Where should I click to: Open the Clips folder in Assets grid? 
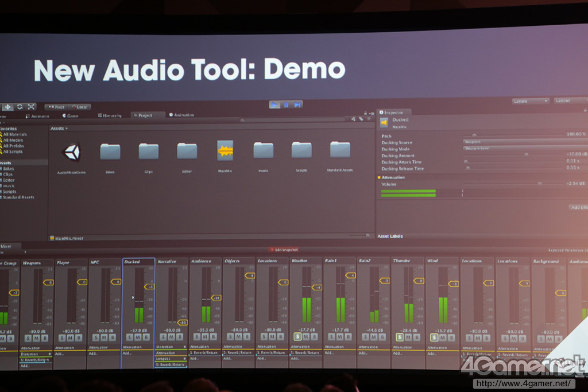[149, 151]
